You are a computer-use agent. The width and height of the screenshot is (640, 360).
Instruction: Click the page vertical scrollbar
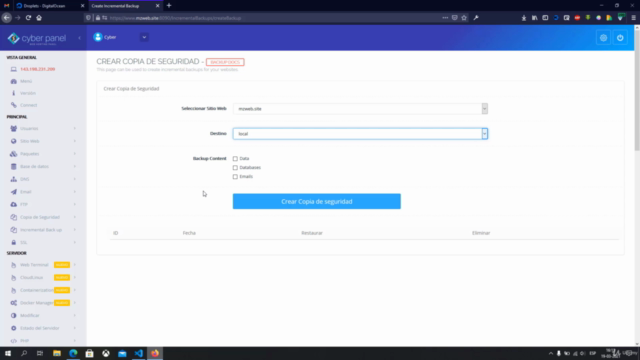coord(637,90)
